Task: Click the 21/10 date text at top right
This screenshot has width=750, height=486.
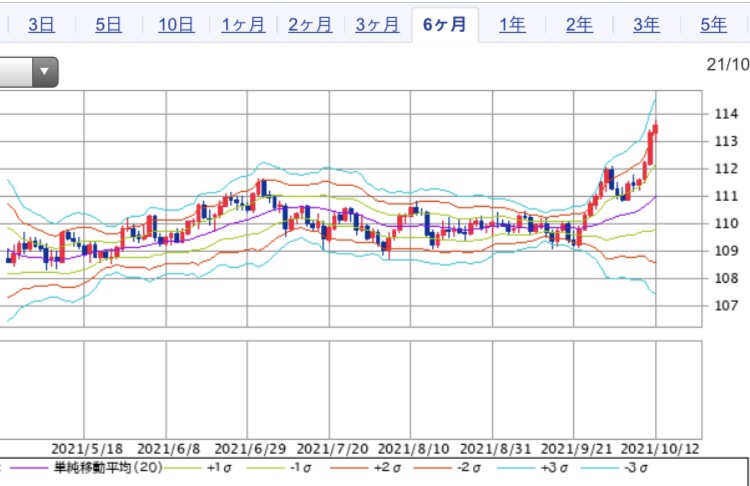Action: coord(728,65)
